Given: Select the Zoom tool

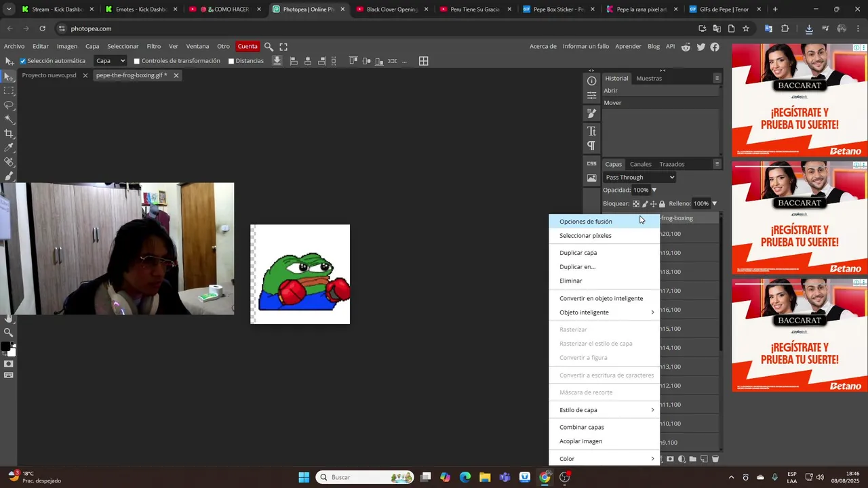Looking at the screenshot, I should [x=9, y=332].
